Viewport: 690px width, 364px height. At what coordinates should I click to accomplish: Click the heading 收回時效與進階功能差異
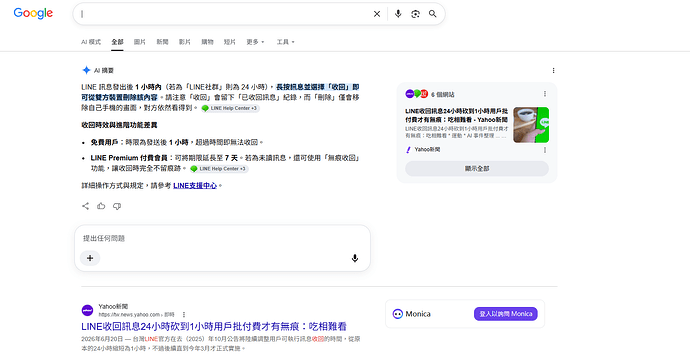pos(119,125)
